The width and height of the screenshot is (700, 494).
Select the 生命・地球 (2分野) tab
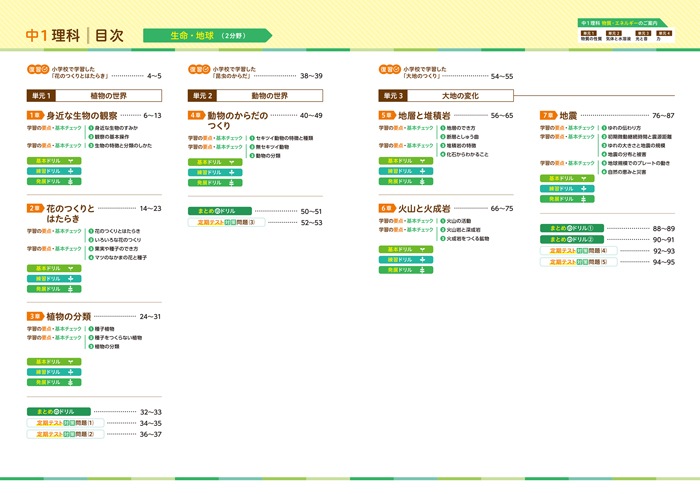[x=206, y=35]
